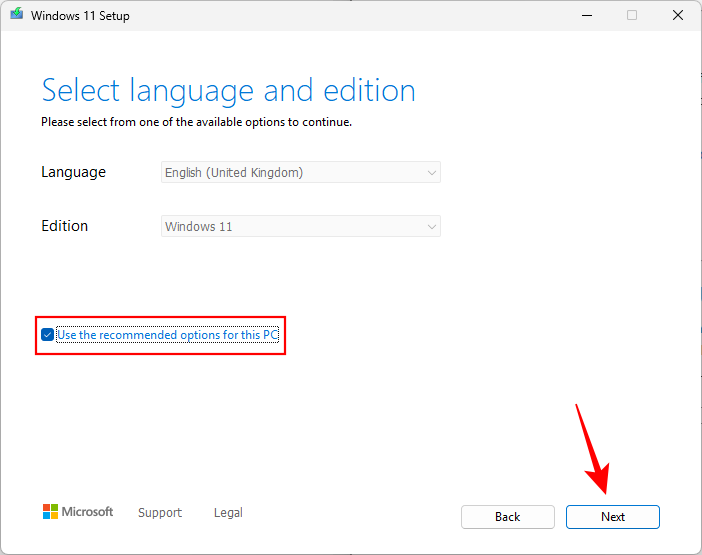Click the 'Select language and edition' heading
702x555 pixels.
228,91
